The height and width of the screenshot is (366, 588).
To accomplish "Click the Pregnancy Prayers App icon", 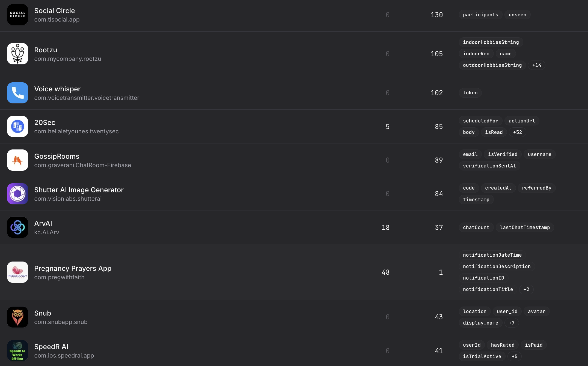I will pyautogui.click(x=17, y=272).
